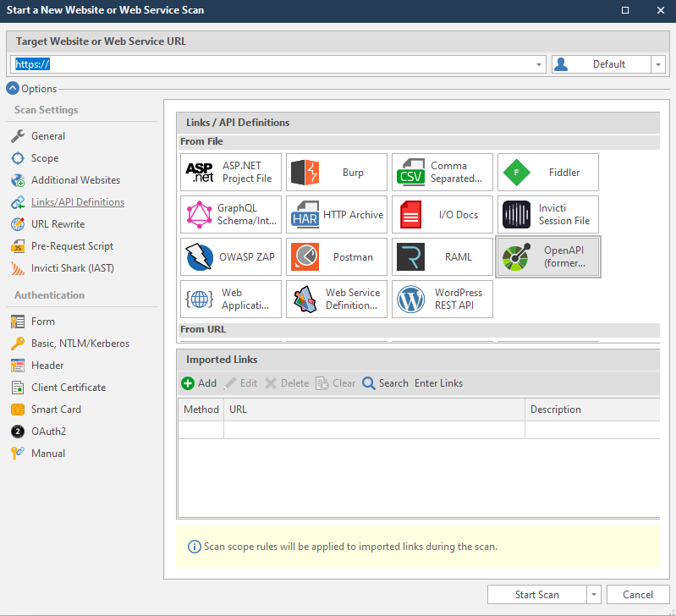
Task: Click Enter Links in the toolbar
Action: click(438, 382)
